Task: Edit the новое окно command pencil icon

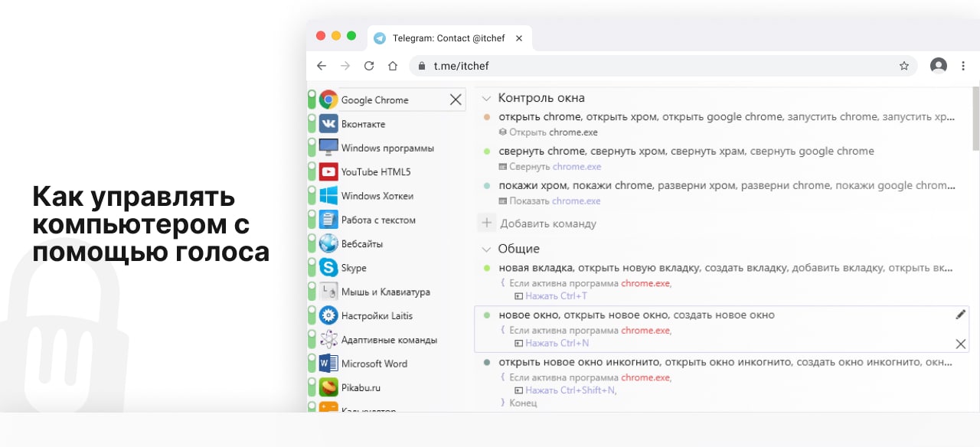Action: click(961, 315)
